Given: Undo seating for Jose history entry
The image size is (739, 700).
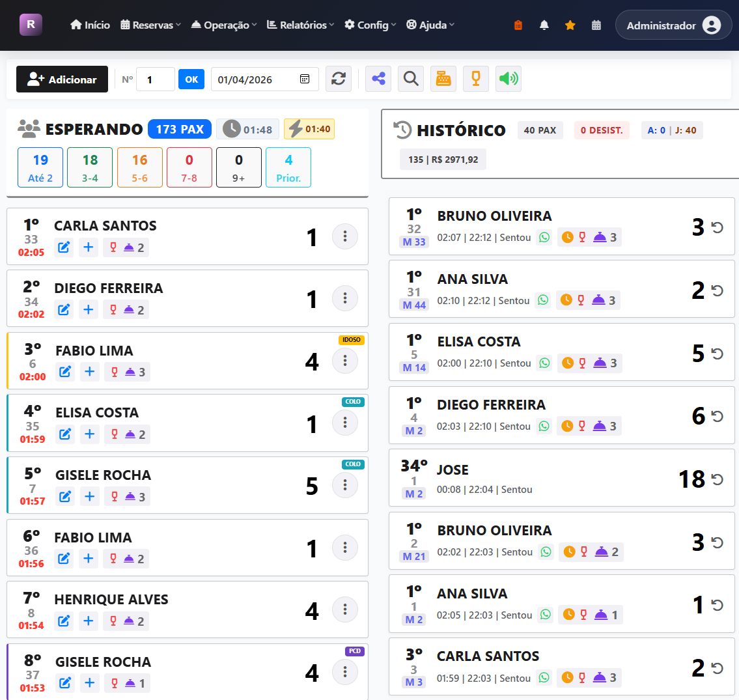Looking at the screenshot, I should point(718,479).
